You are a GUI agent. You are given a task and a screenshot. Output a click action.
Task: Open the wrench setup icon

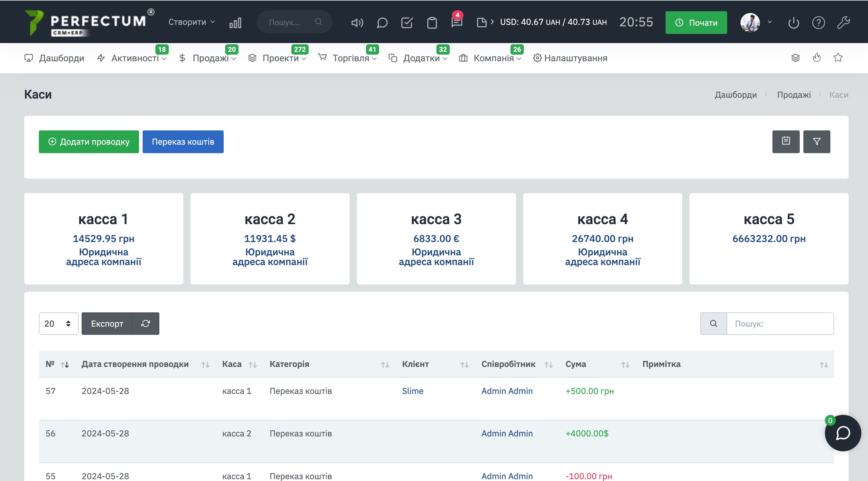pos(843,22)
